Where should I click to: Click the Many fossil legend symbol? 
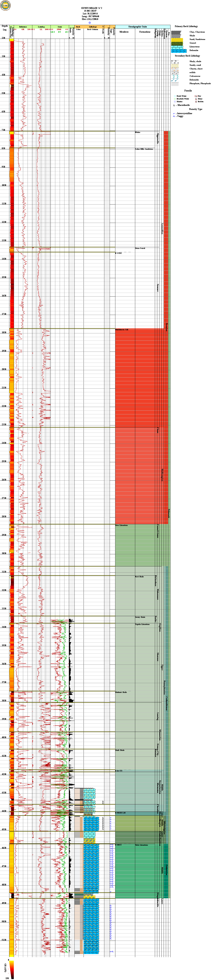click(196, 99)
